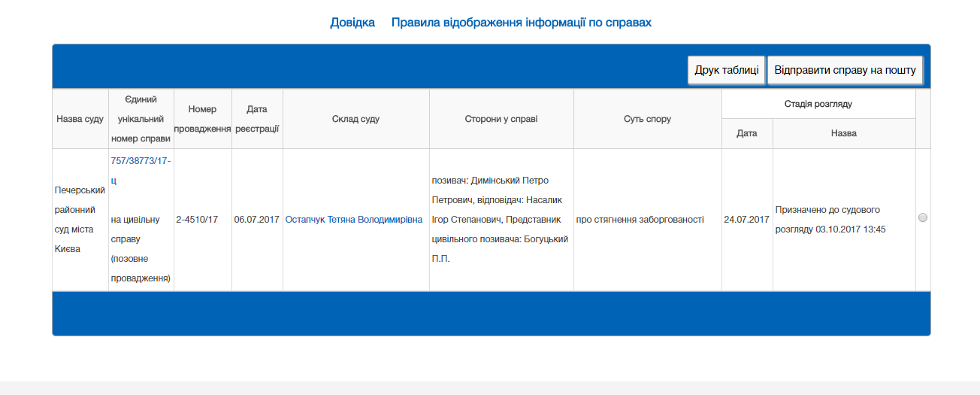Click the Склад суду column header
This screenshot has width=980, height=395.
pos(355,119)
